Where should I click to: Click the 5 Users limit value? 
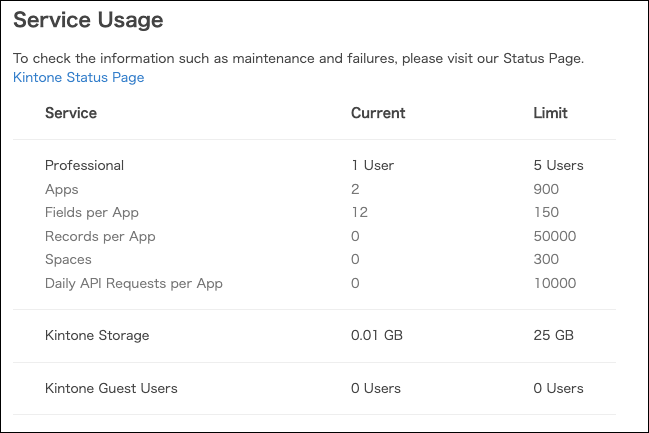point(558,165)
